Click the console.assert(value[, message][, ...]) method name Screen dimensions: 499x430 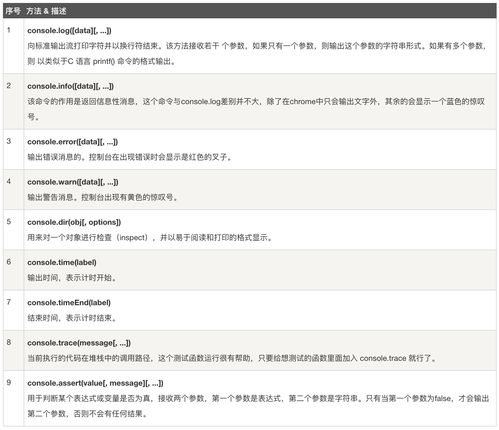pos(95,383)
